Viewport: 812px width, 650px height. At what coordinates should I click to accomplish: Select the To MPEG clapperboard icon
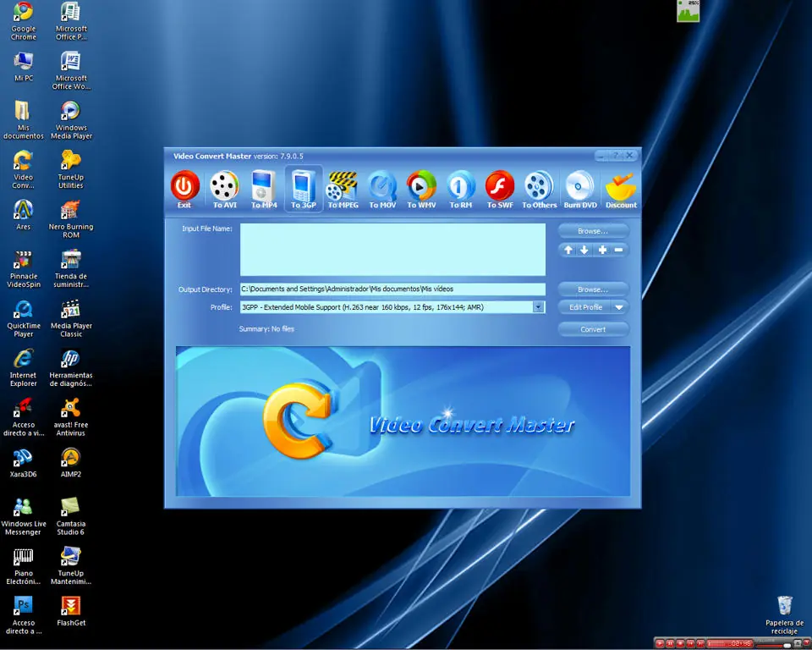[343, 185]
